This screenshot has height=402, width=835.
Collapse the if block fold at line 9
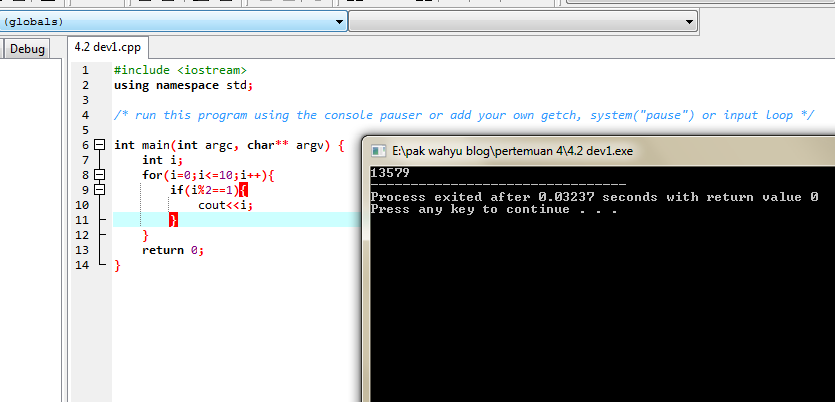click(100, 190)
